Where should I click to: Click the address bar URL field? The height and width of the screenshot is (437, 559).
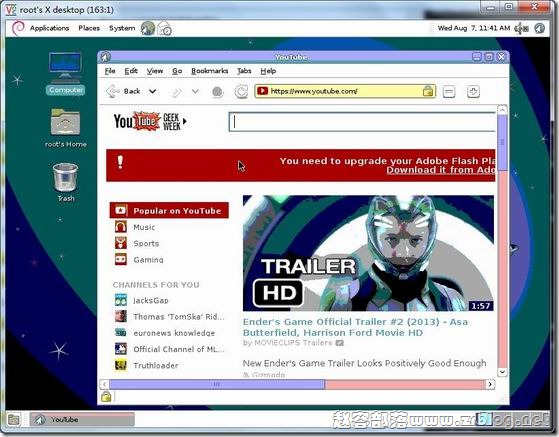coord(345,91)
